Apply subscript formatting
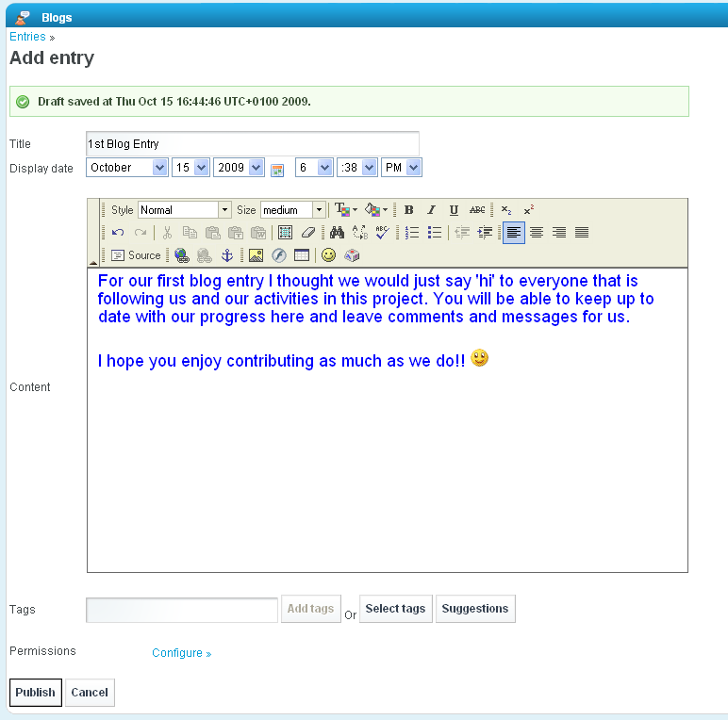Screen dimensions: 728x720 click(x=506, y=210)
